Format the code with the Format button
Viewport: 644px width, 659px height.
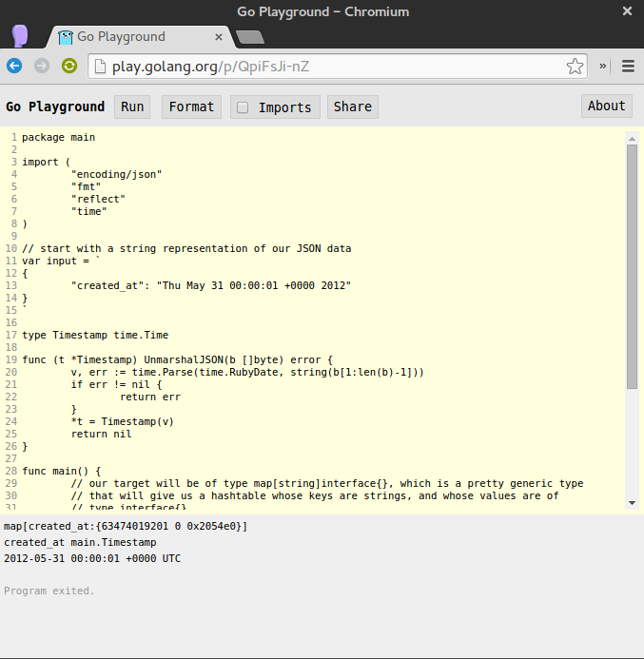(x=192, y=107)
